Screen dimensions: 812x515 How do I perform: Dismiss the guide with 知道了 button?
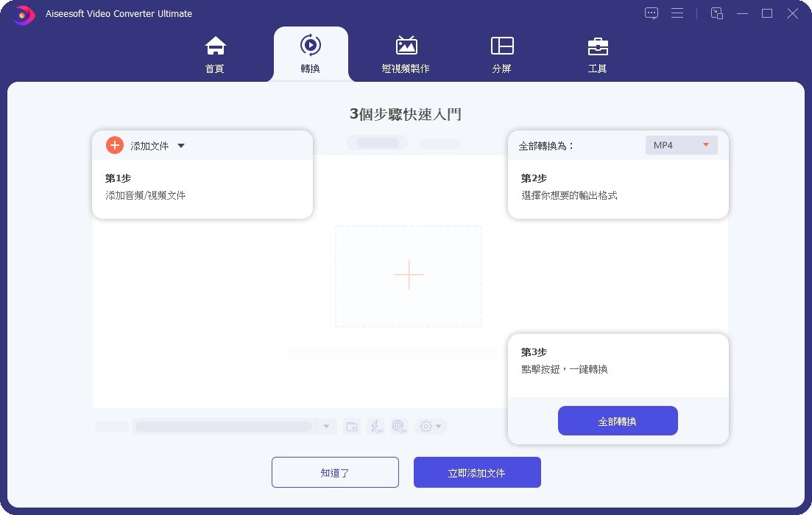tap(335, 472)
